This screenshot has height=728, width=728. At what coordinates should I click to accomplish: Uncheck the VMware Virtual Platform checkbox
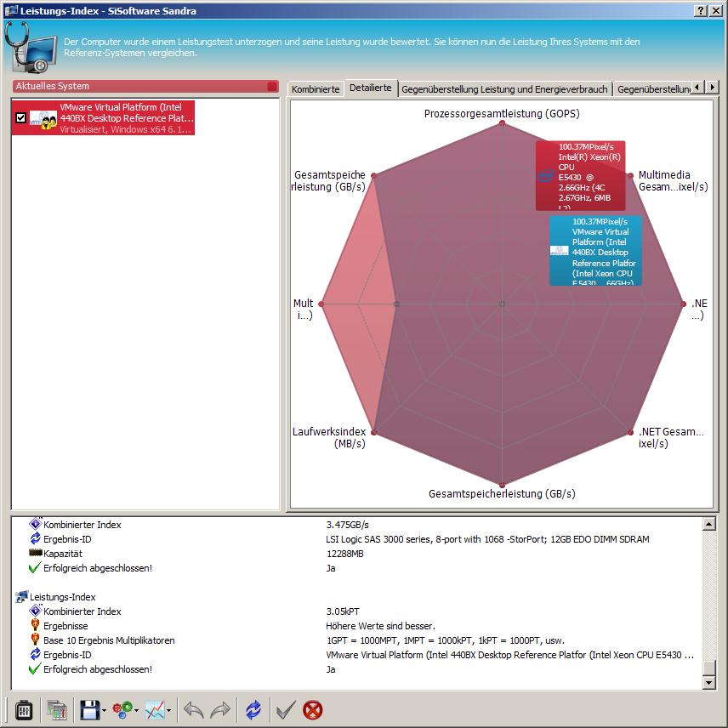click(x=21, y=118)
